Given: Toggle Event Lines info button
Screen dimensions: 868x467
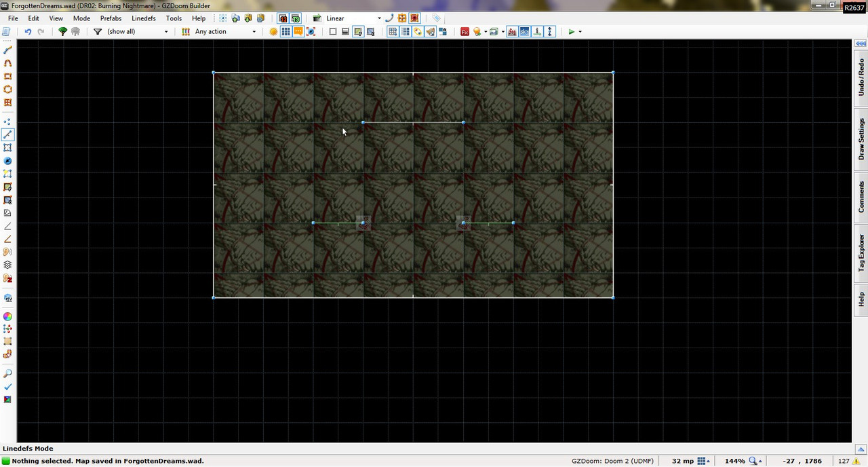Looking at the screenshot, I should 538,32.
